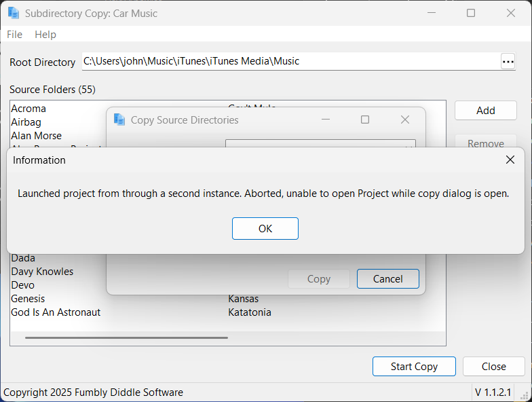Select Davy Knowles in the list
Viewport: 532px width, 402px height.
(x=42, y=272)
